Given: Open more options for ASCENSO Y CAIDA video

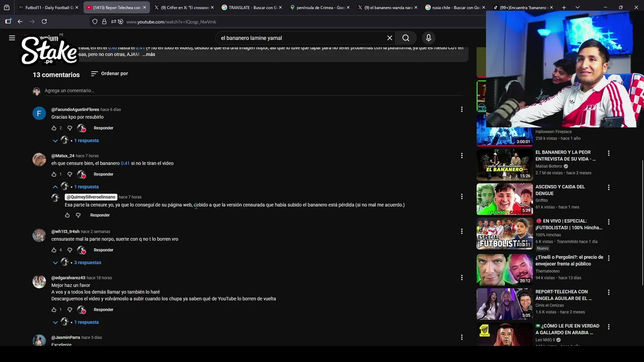Looking at the screenshot, I should [x=608, y=188].
